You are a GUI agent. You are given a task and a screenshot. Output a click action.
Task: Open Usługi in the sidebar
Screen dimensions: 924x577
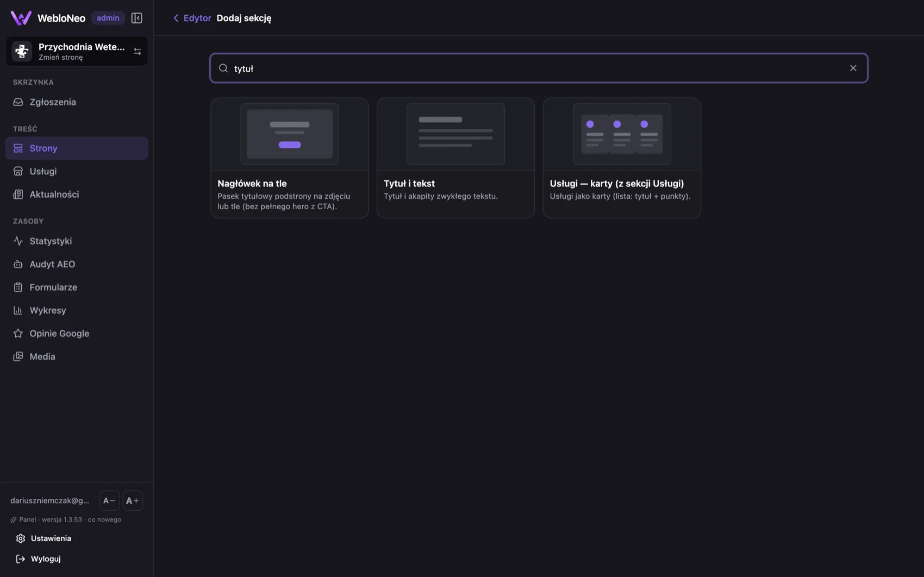[77, 171]
